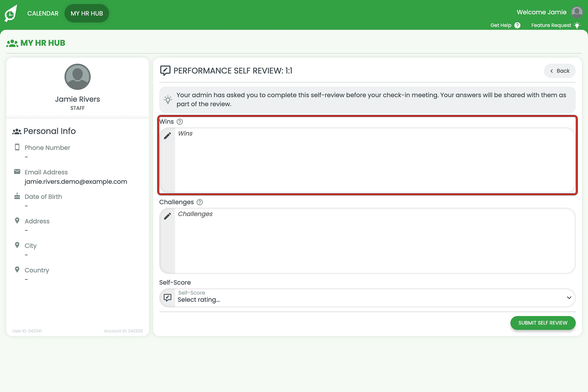Expand Self-Score using the chevron arrow
This screenshot has width=588, height=392.
pos(569,298)
